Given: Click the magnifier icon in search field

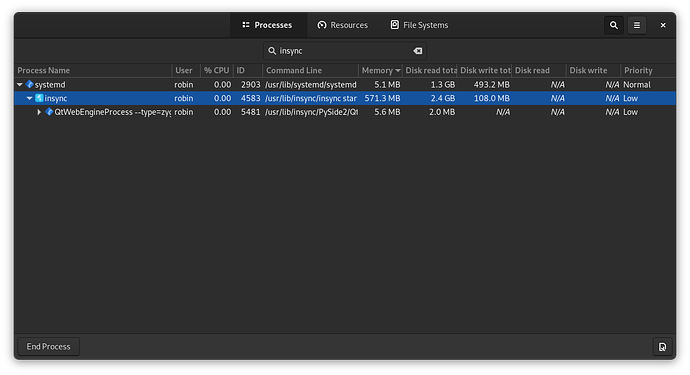Looking at the screenshot, I should pyautogui.click(x=272, y=51).
